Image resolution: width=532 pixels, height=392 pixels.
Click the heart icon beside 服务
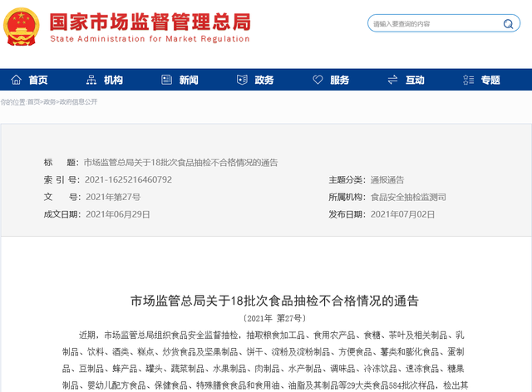[318, 80]
